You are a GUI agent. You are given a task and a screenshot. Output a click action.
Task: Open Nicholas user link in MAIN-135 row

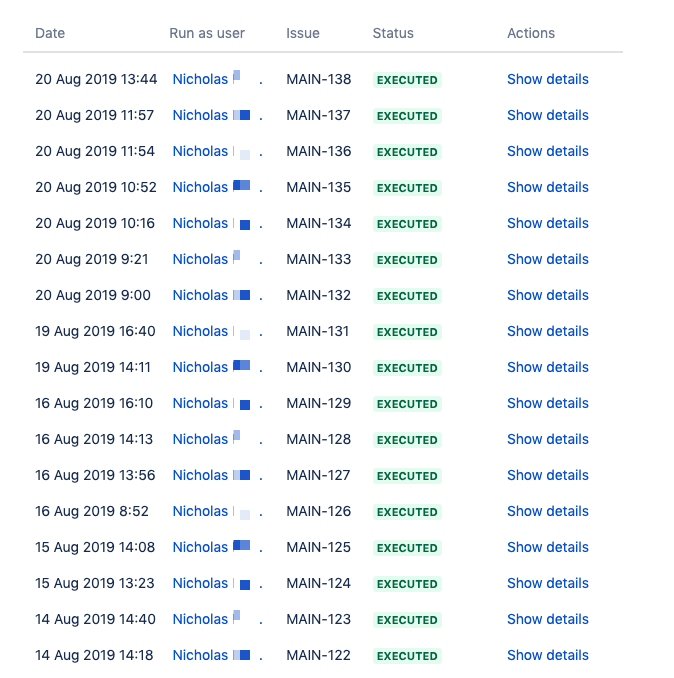pyautogui.click(x=217, y=187)
